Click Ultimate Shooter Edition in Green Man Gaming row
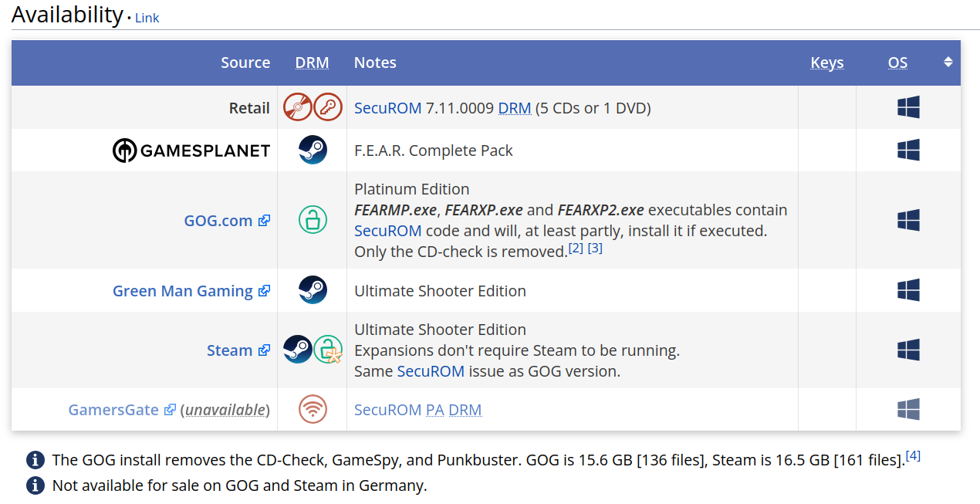Viewport: 980px width, 504px height. (440, 291)
